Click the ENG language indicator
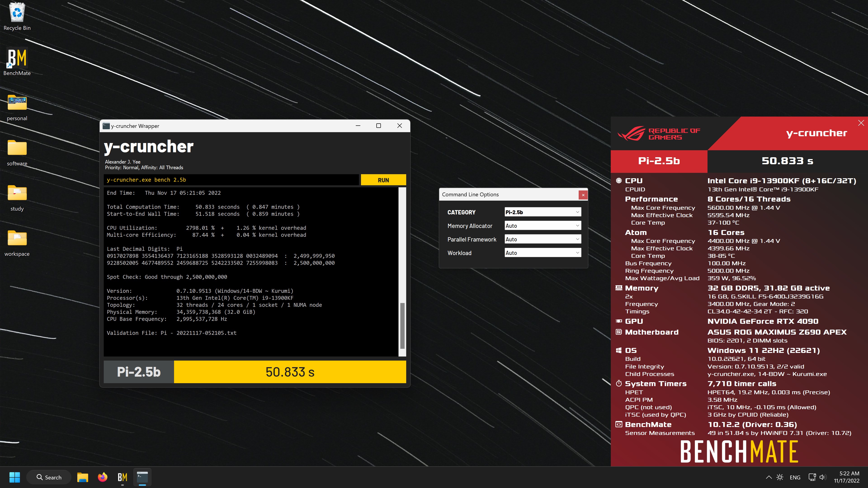This screenshot has width=868, height=488. point(795,477)
